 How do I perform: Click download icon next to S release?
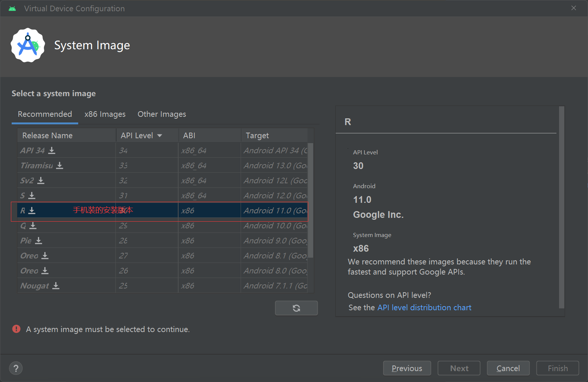tap(32, 196)
